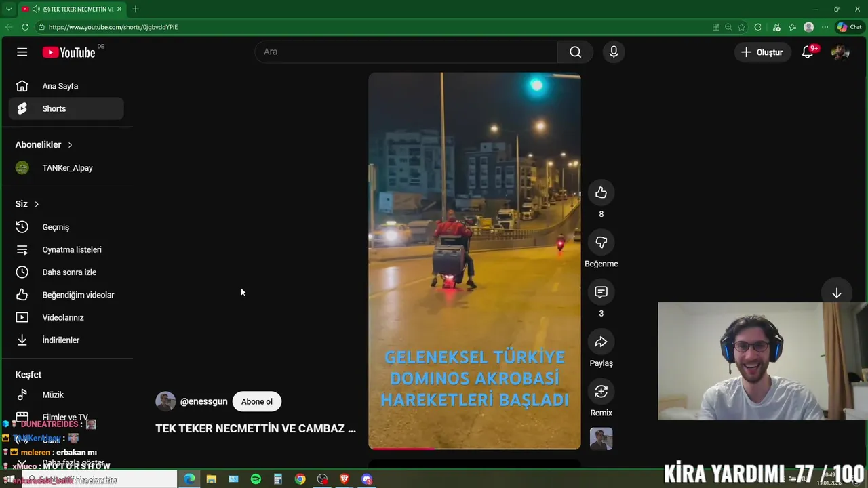Open the notifications bell
The height and width of the screenshot is (488, 868).
pos(807,52)
